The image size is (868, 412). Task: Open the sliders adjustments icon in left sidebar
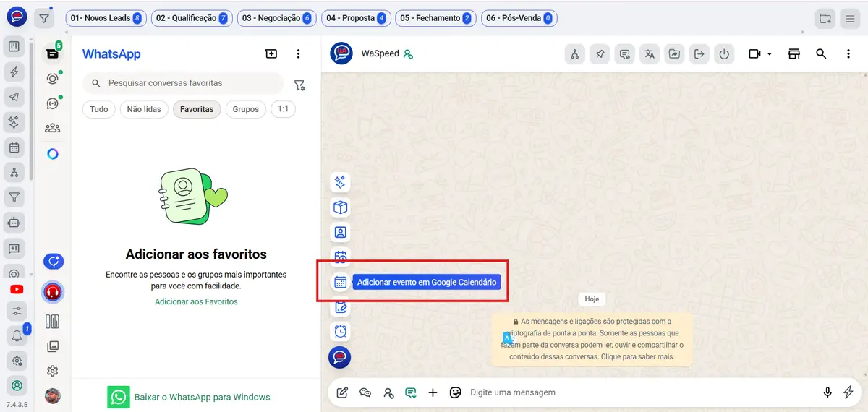click(x=16, y=311)
